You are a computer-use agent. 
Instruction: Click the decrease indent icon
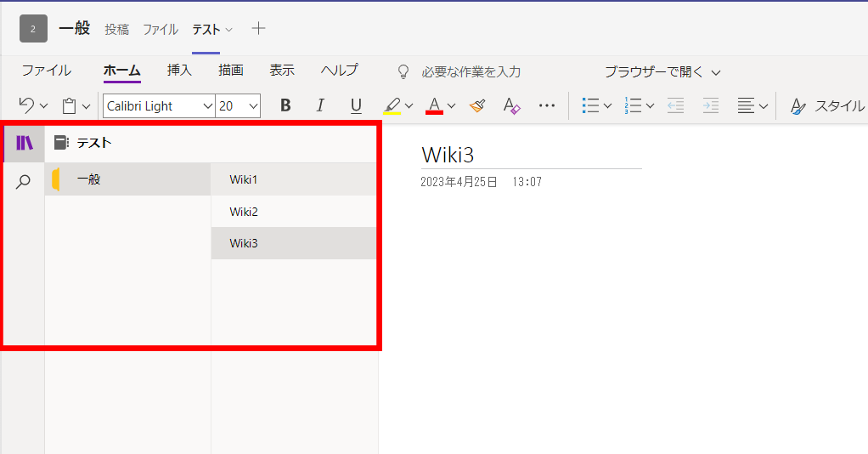tap(675, 105)
